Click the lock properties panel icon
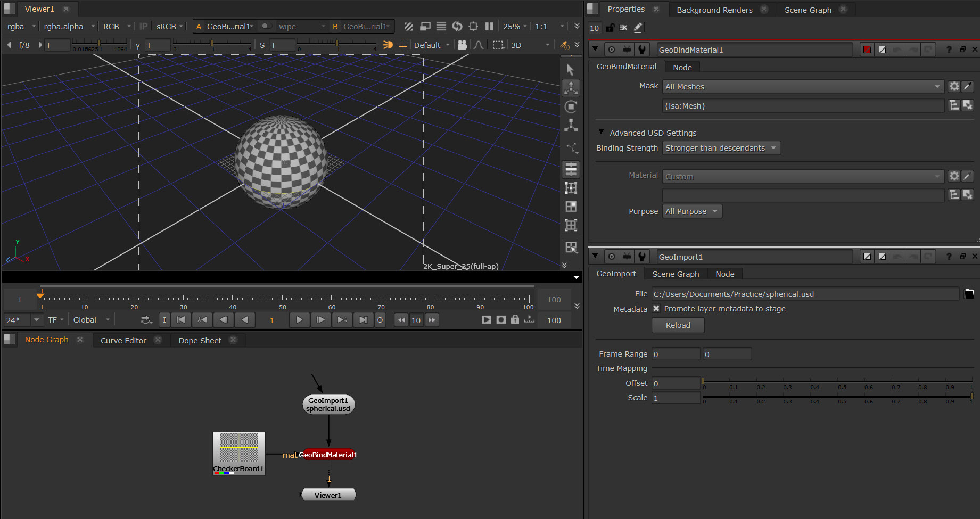980x519 pixels. [610, 28]
